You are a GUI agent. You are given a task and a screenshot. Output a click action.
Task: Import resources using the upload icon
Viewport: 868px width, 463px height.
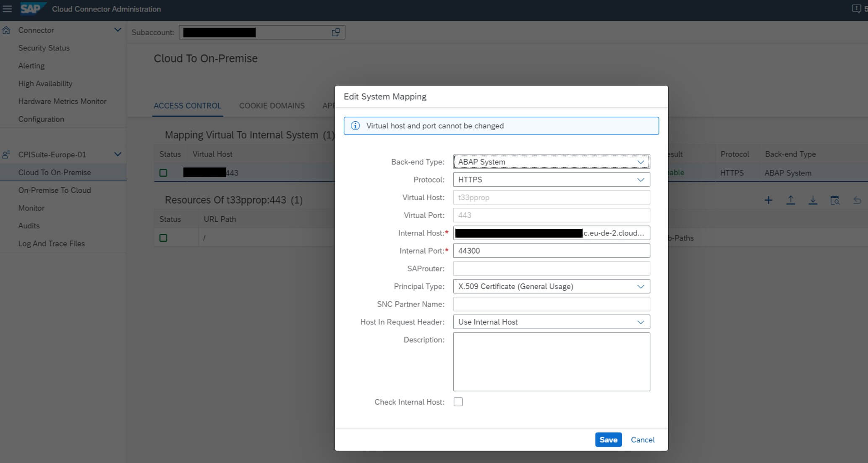click(x=791, y=200)
